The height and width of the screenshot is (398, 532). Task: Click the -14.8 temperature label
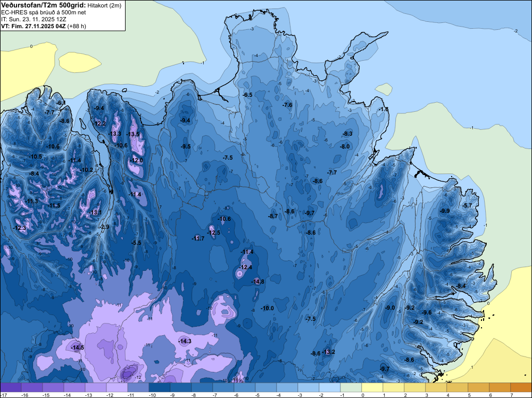click(x=257, y=281)
